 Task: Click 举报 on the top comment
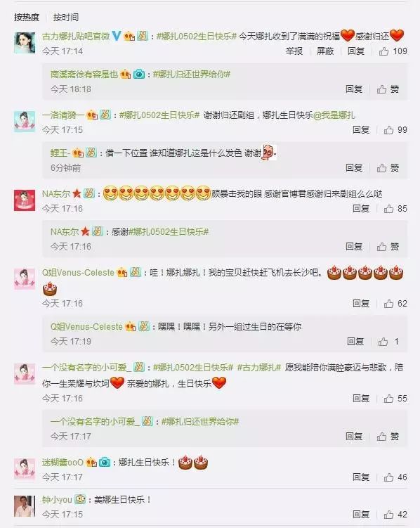294,51
